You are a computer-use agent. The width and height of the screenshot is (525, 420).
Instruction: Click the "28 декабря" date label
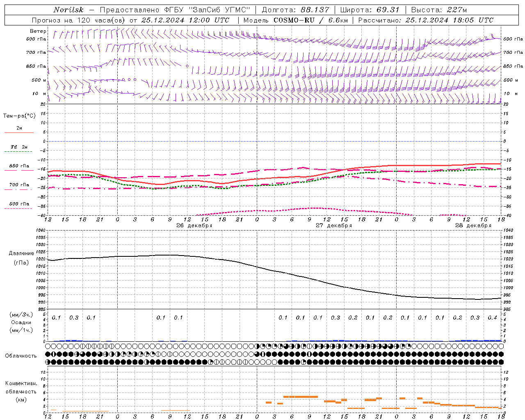click(x=473, y=225)
